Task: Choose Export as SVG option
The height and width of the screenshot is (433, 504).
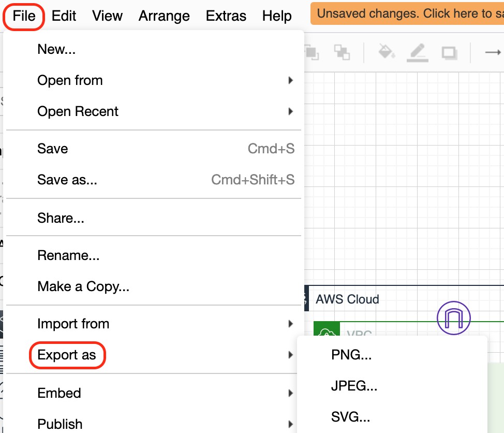Action: 350,416
